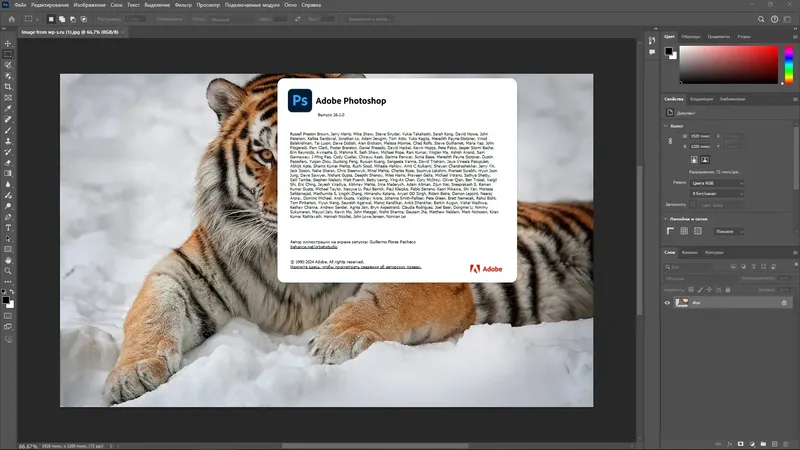Viewport: 800px width, 450px height.
Task: Switch to the 'Каналы' tab
Action: click(689, 252)
